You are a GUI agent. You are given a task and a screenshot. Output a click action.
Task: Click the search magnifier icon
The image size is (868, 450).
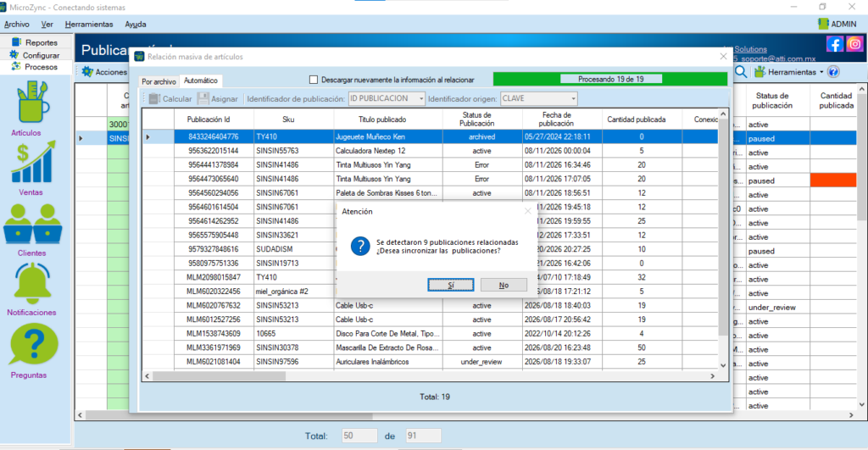click(x=741, y=72)
